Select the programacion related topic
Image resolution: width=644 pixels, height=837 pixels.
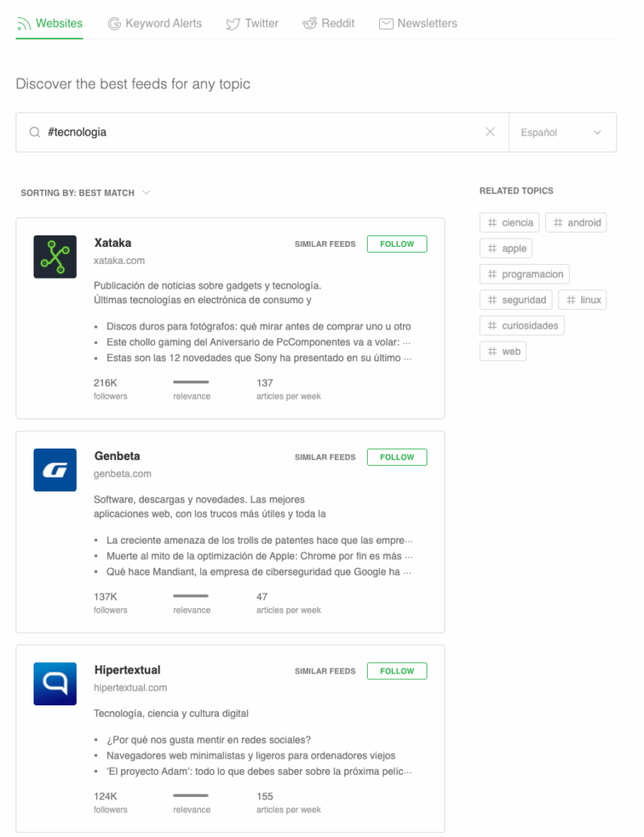pos(525,274)
